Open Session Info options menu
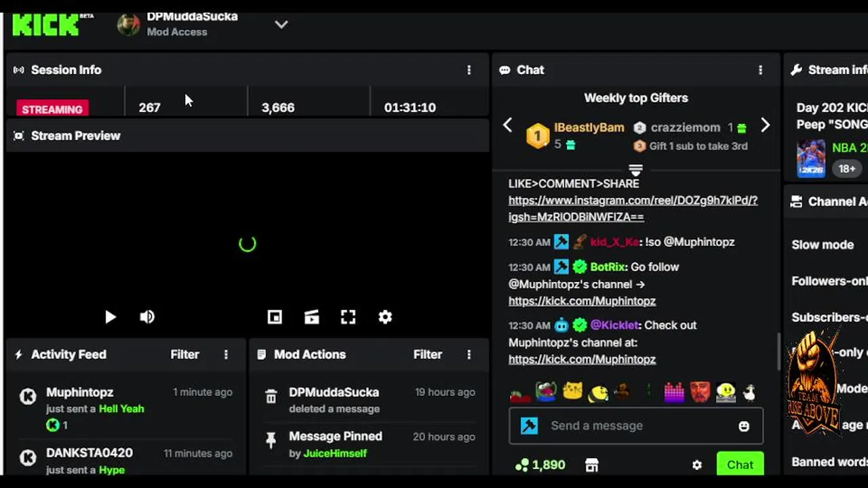Image resolution: width=868 pixels, height=488 pixels. pyautogui.click(x=469, y=70)
